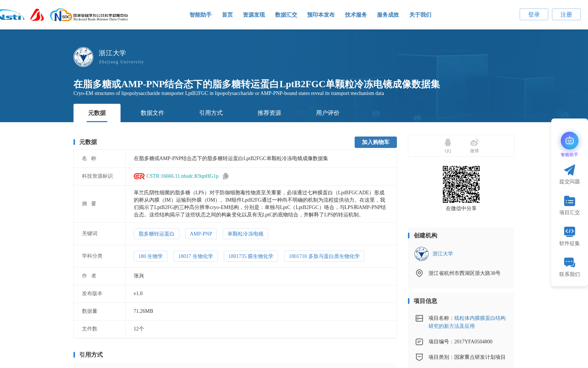Click keyword tag AMP-PNP
This screenshot has height=368, width=588.
click(x=201, y=234)
